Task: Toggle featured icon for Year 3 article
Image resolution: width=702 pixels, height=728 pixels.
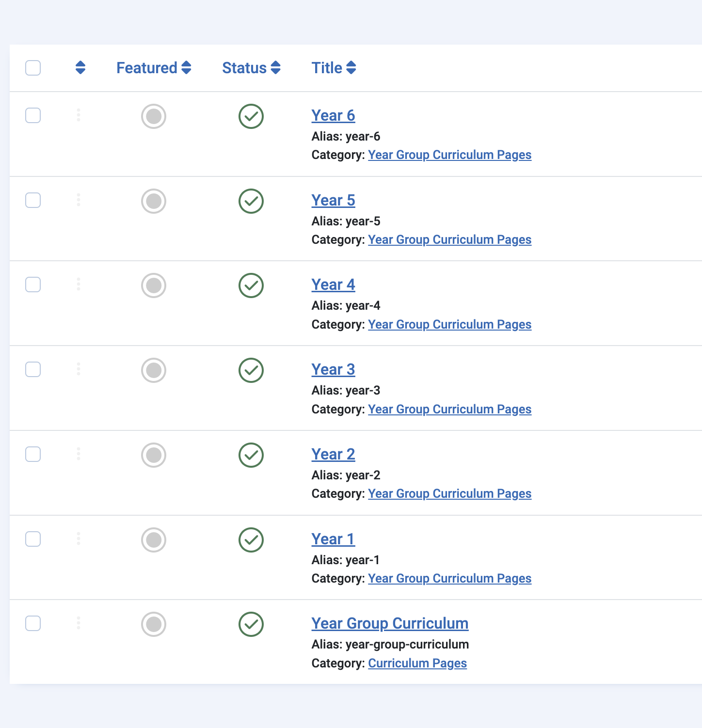Action: [x=154, y=370]
